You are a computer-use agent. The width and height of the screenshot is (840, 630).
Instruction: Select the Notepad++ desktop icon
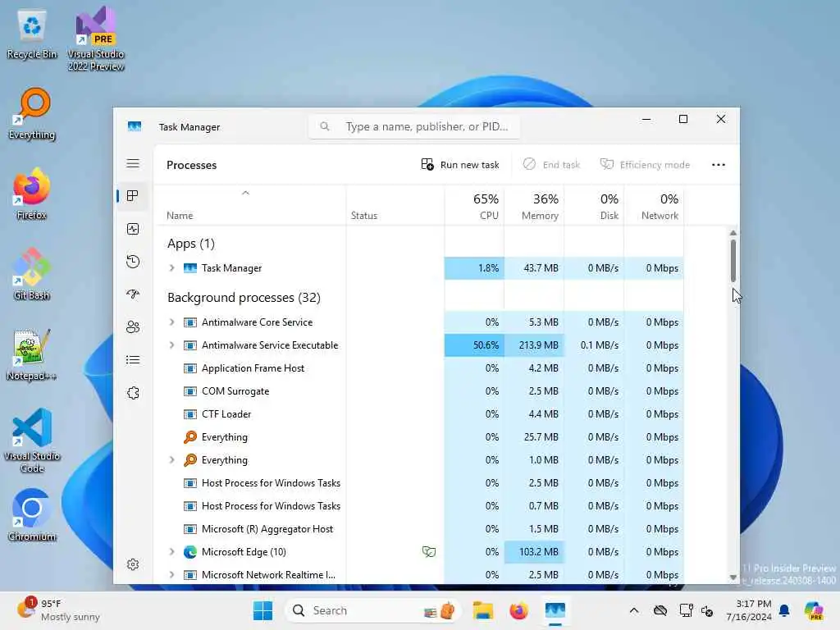tap(32, 354)
